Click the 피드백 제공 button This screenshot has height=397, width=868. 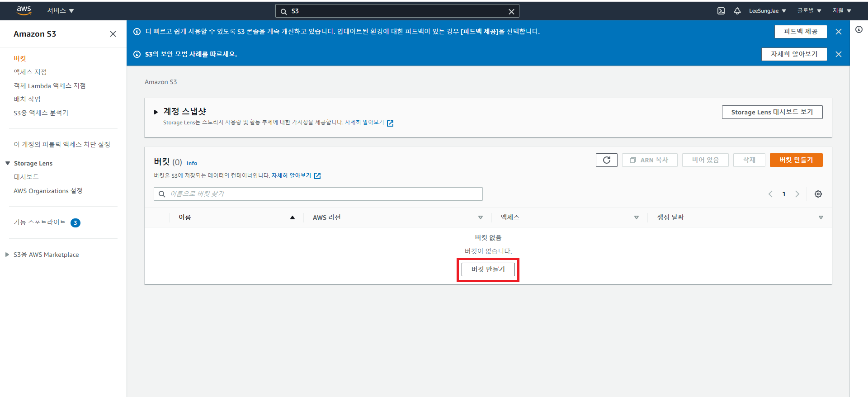(x=801, y=32)
